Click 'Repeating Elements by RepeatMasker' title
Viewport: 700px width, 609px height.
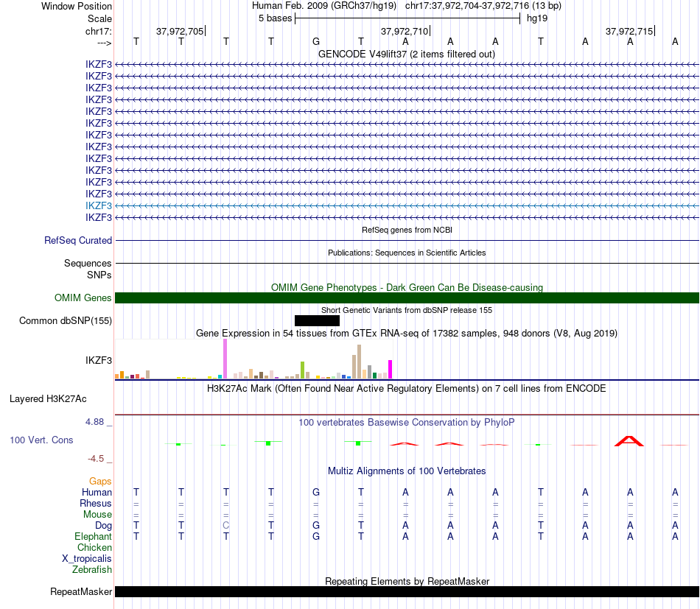pos(407,581)
